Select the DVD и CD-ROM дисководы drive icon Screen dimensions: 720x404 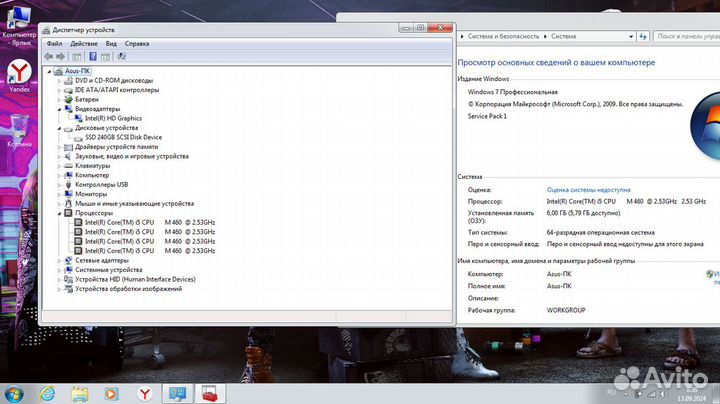click(x=68, y=80)
